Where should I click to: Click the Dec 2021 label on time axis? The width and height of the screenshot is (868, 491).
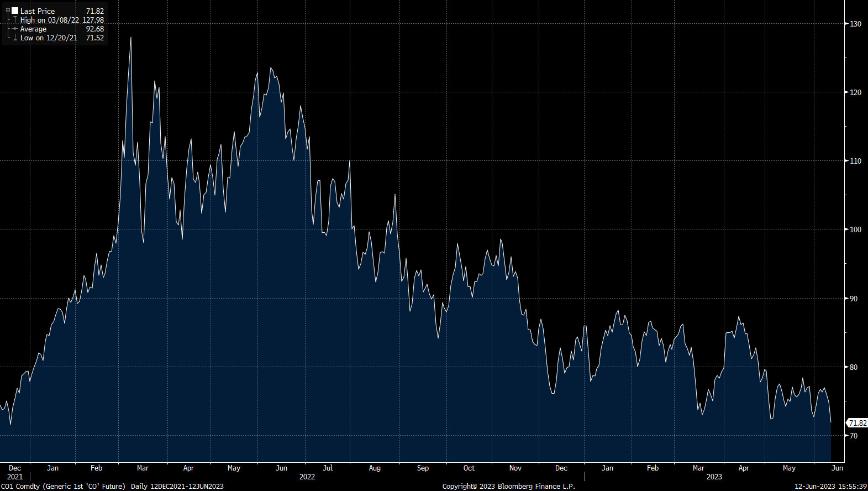pyautogui.click(x=15, y=472)
